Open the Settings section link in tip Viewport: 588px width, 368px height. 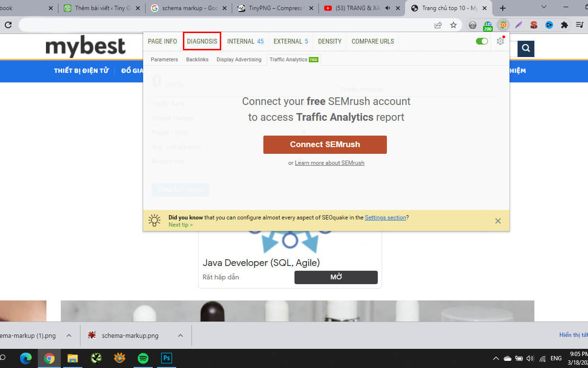(385, 218)
